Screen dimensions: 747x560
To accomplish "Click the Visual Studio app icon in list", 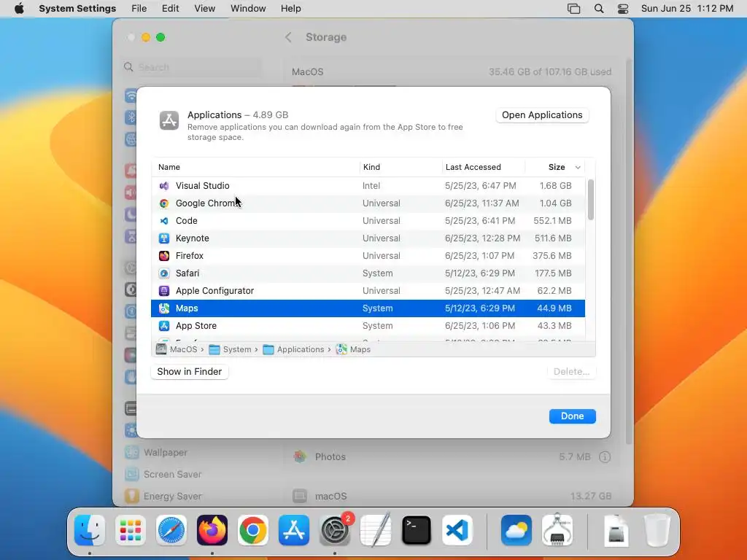I will point(164,186).
